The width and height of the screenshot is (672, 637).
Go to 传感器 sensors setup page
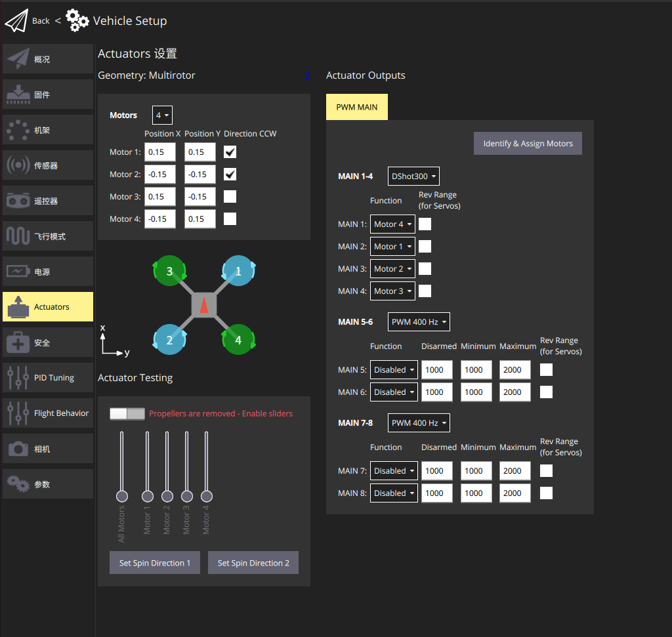[48, 165]
